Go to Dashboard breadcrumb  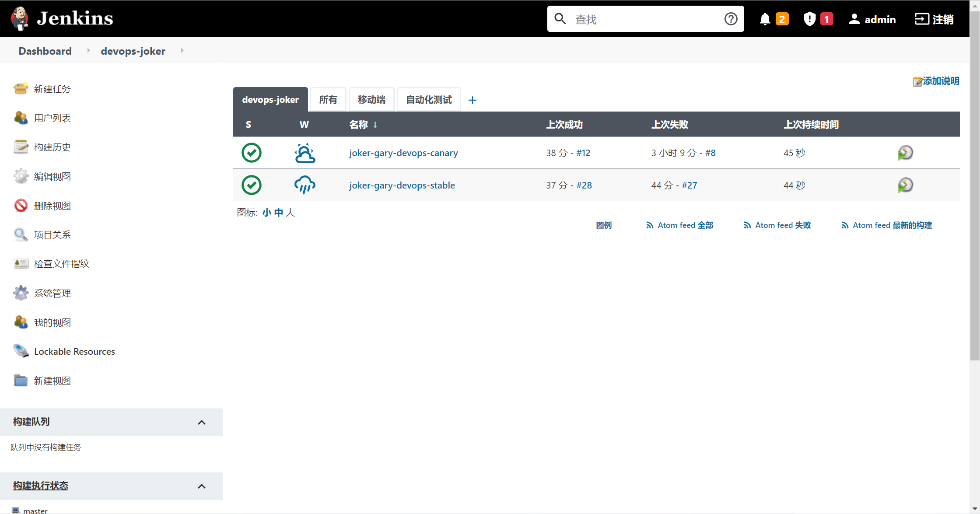click(x=45, y=51)
